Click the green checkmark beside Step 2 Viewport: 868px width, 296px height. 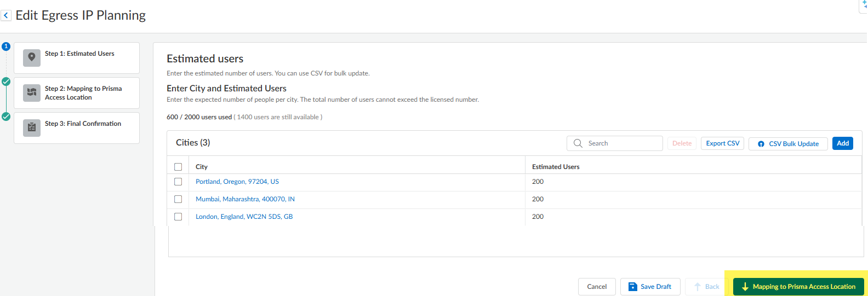click(x=6, y=82)
